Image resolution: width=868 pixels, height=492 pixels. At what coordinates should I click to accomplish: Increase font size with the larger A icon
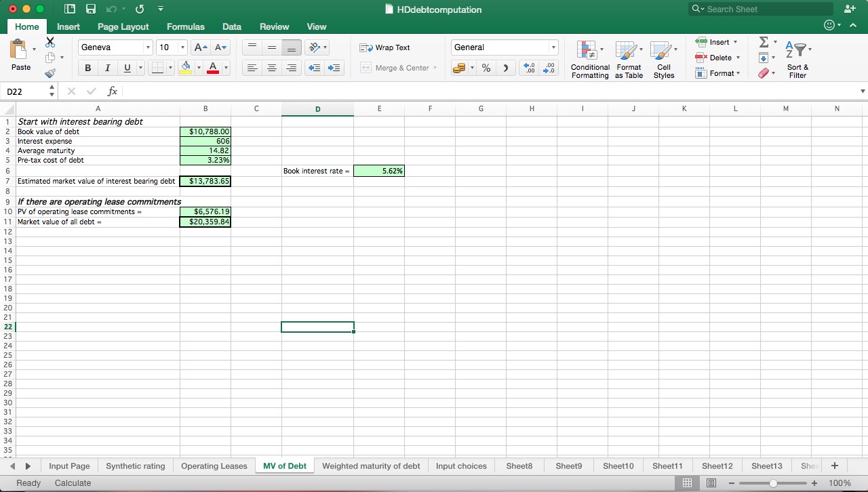pyautogui.click(x=201, y=47)
